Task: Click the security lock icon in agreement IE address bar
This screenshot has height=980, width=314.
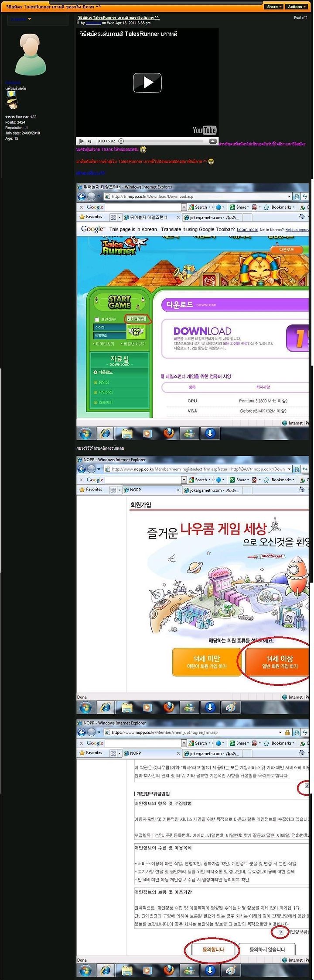Action: point(287,732)
